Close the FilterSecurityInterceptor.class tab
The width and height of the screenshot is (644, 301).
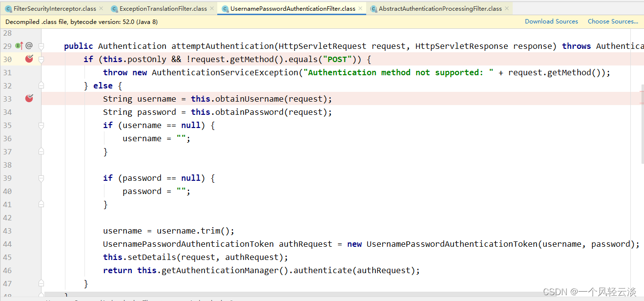[x=101, y=8]
